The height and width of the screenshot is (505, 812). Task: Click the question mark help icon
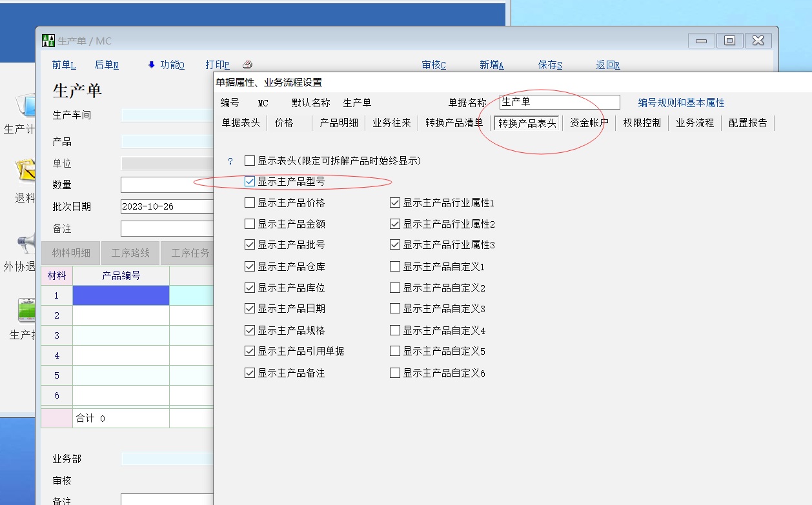pyautogui.click(x=230, y=161)
